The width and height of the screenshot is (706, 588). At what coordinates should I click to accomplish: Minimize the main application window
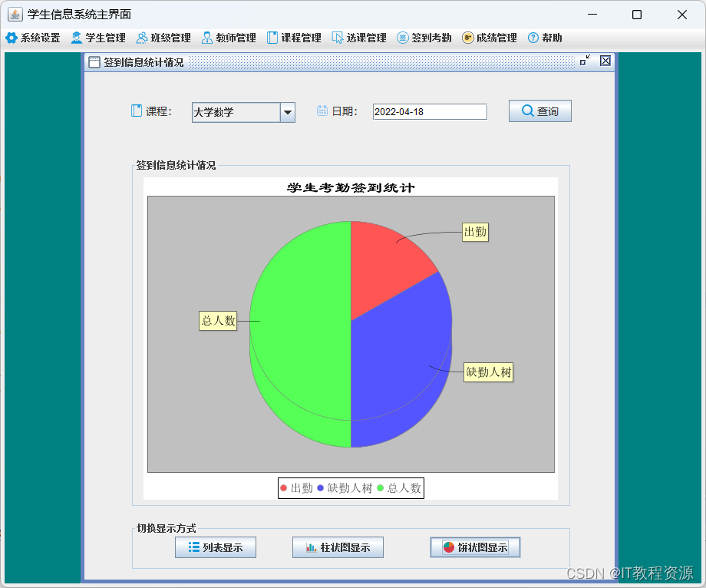click(592, 15)
